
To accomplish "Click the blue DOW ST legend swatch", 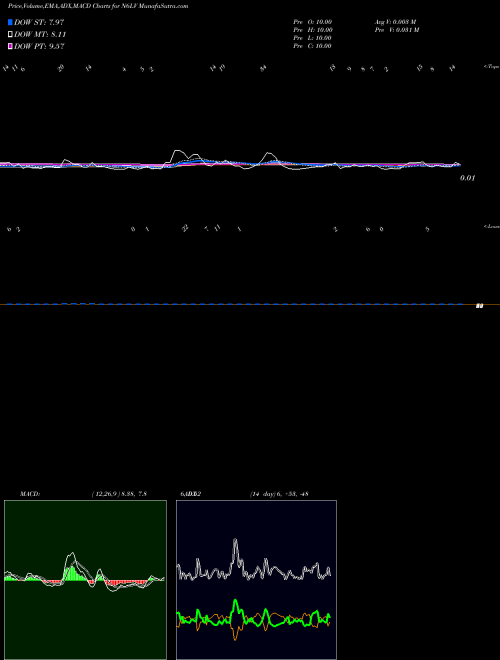I will [x=11, y=22].
